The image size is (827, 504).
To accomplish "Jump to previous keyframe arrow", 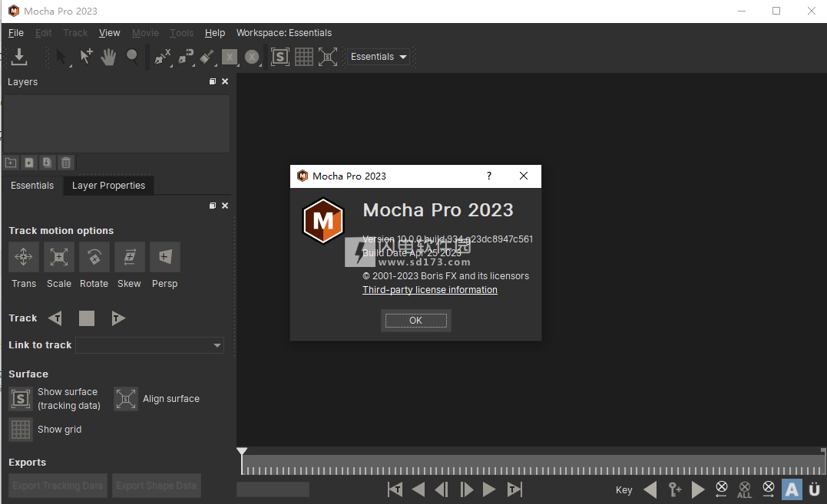I will (650, 489).
